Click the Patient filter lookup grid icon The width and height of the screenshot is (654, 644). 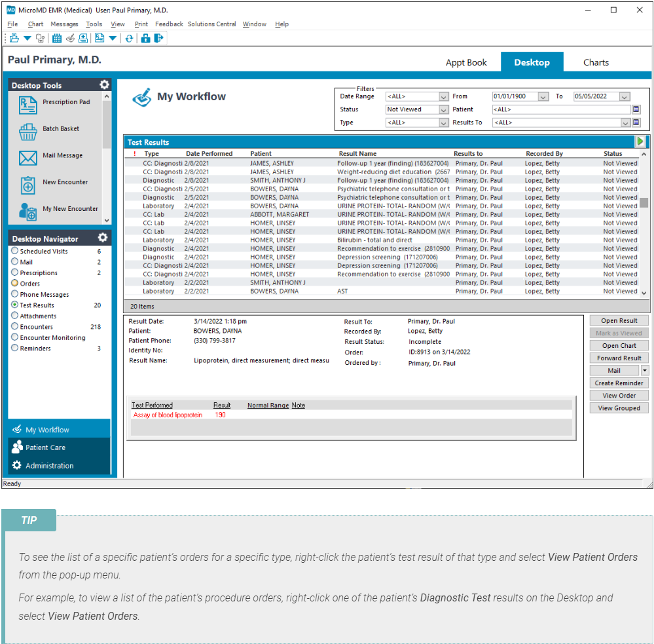[636, 109]
